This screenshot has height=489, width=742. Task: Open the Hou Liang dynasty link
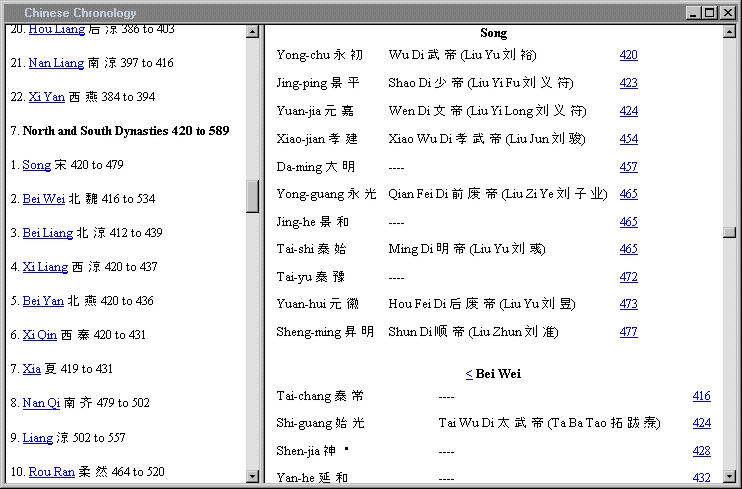(57, 29)
